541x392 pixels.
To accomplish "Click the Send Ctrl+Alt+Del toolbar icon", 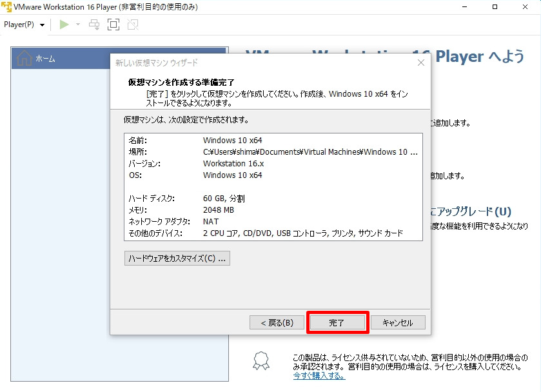I will click(94, 24).
